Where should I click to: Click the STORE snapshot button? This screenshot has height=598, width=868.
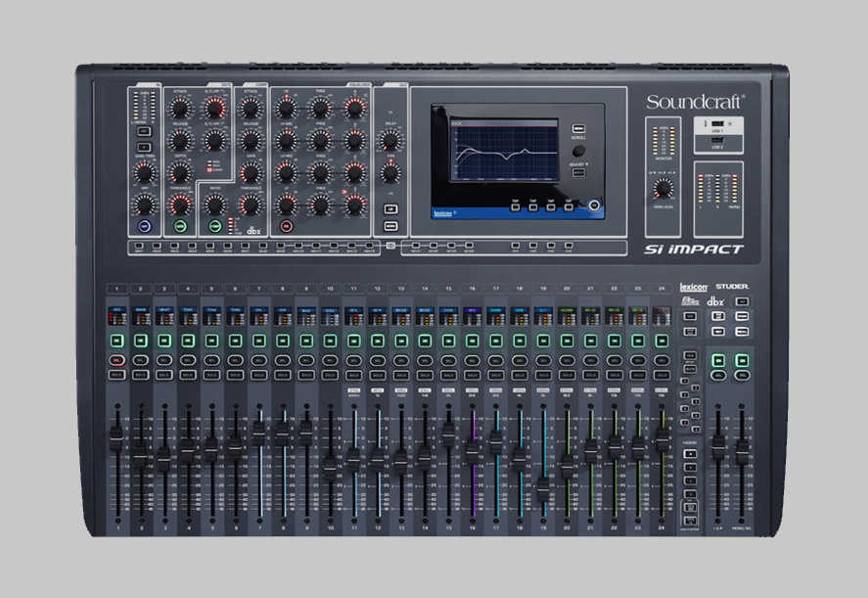click(x=742, y=316)
